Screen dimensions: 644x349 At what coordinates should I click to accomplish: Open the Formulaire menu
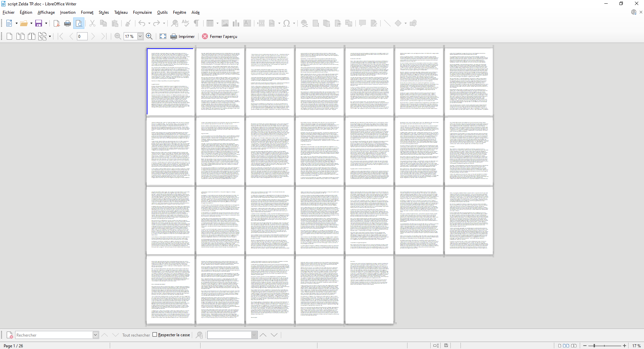click(142, 12)
